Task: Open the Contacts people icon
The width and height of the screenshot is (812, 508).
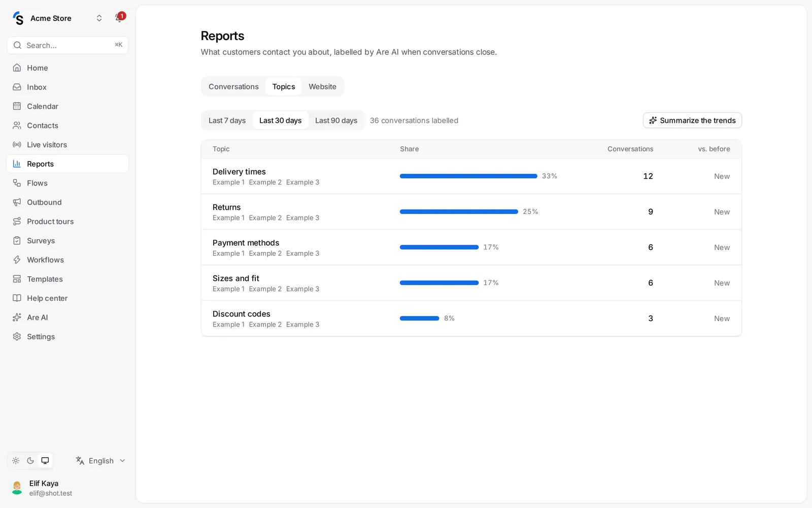Action: click(17, 125)
